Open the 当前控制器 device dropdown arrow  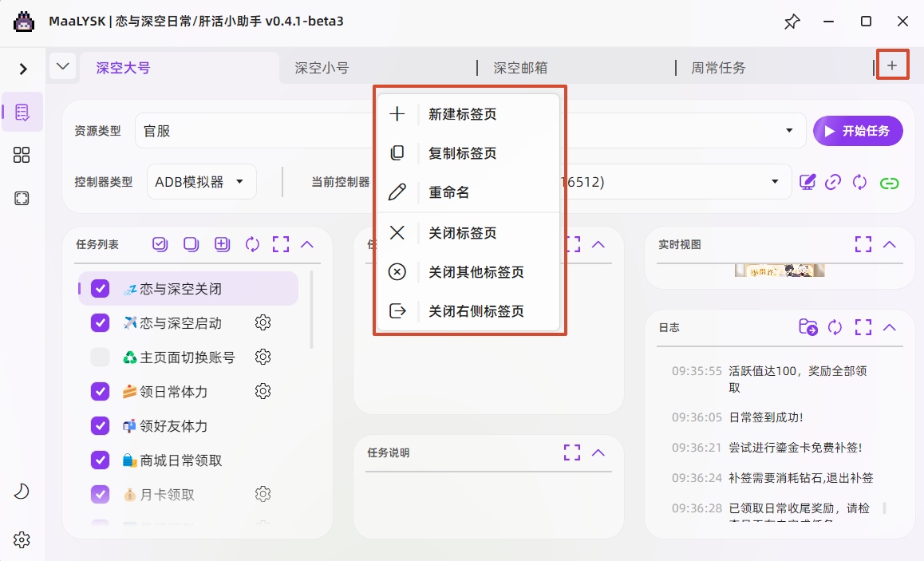(775, 181)
